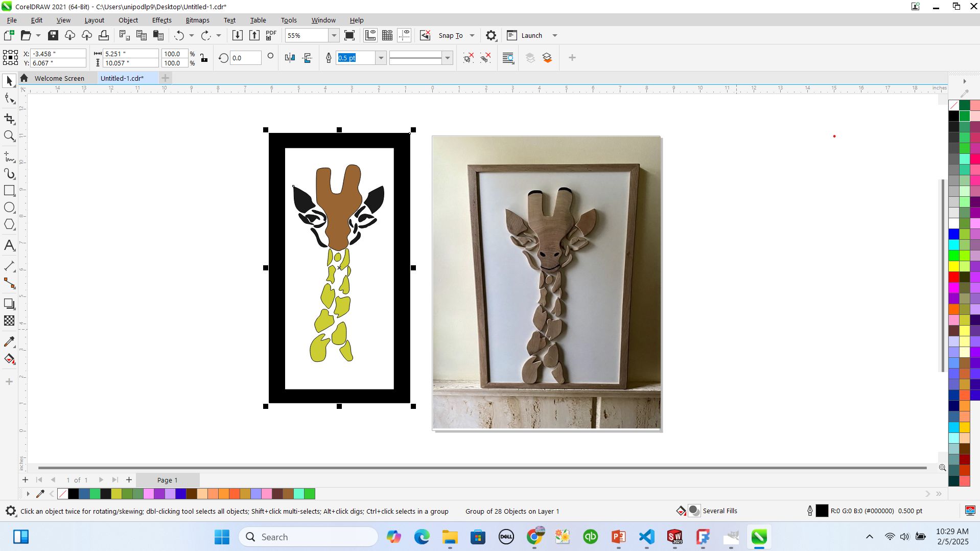This screenshot has height=551, width=980.
Task: Toggle full-screen preview
Action: [x=349, y=35]
